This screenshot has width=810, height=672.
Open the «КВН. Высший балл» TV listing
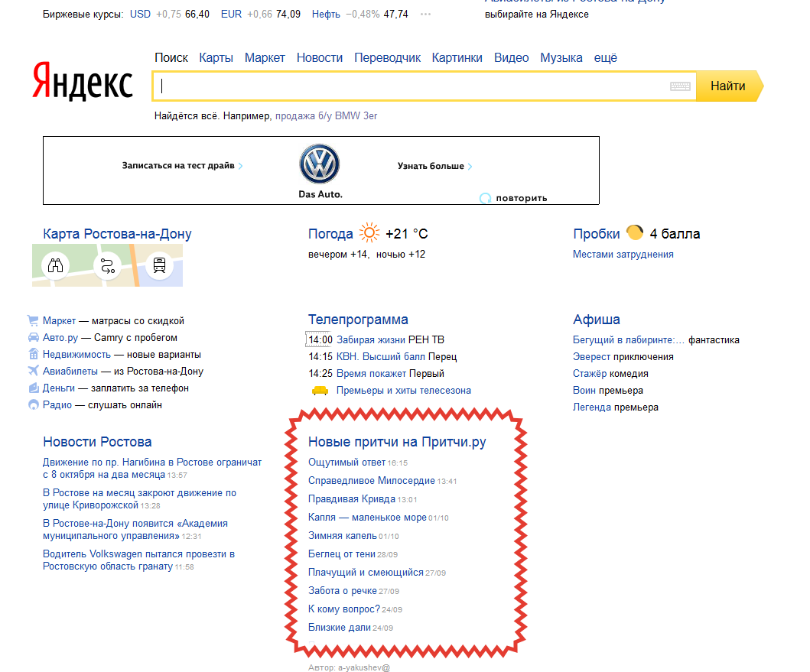coord(381,357)
